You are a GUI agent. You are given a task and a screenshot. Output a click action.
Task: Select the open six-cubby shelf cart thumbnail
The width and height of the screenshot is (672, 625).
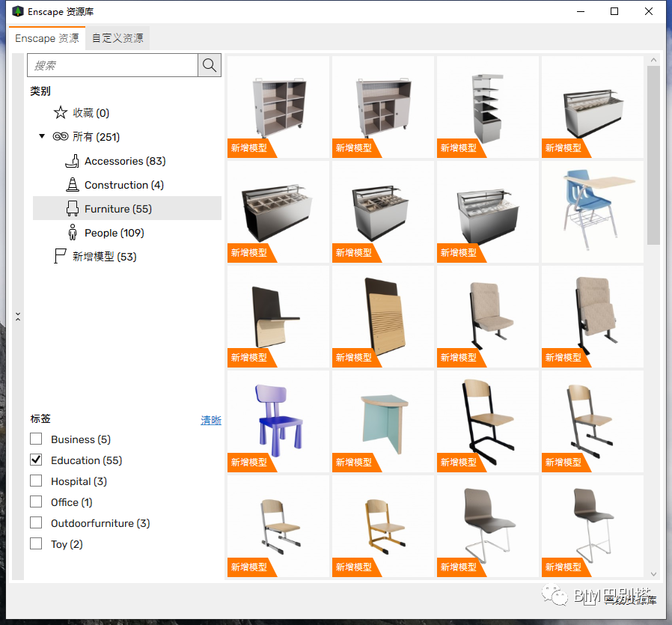point(278,107)
